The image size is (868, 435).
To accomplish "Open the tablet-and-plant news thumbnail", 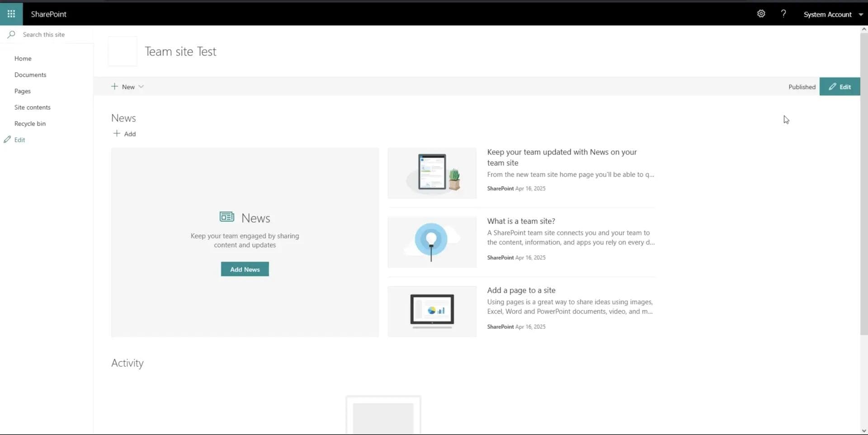I will (x=432, y=173).
